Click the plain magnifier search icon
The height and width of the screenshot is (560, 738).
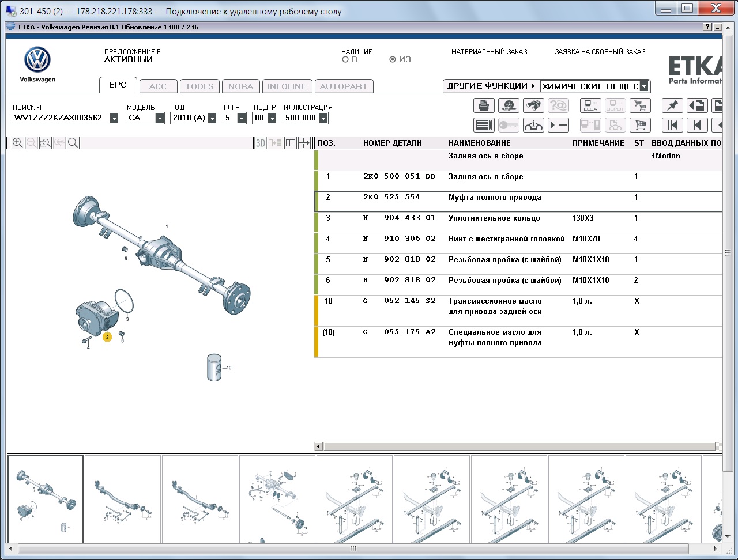coord(73,143)
